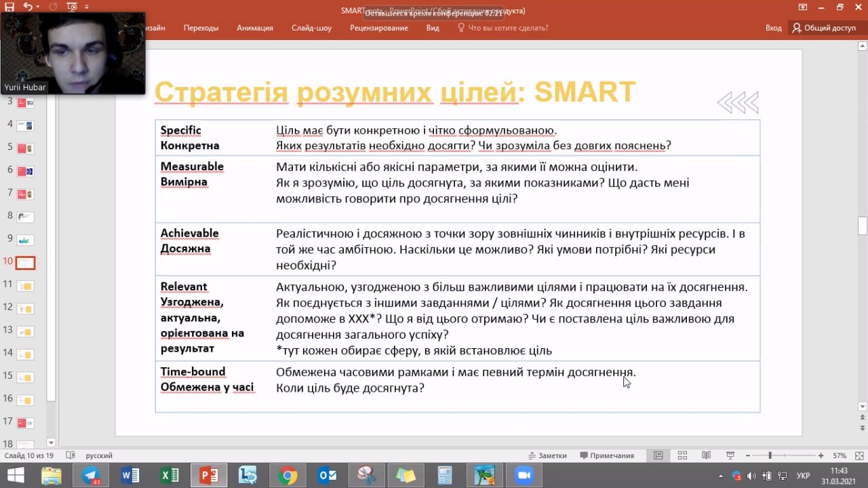Click the 'Time-bound Обмежена у часі' cell
The image size is (868, 488).
[213, 387]
